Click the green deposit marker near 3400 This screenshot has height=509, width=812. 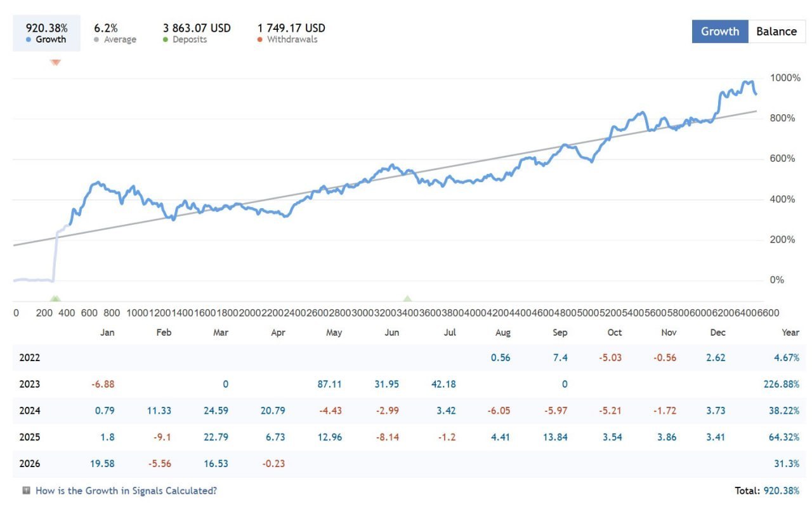point(407,298)
